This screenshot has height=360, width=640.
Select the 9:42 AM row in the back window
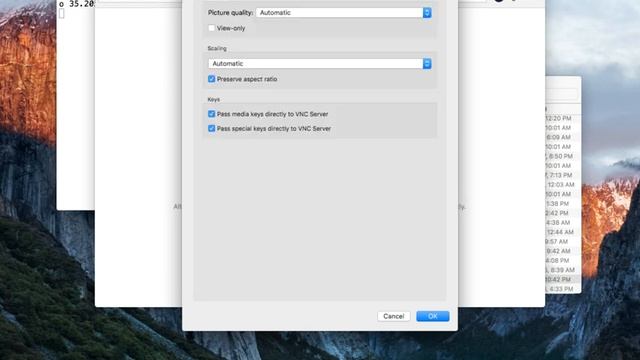[563, 251]
